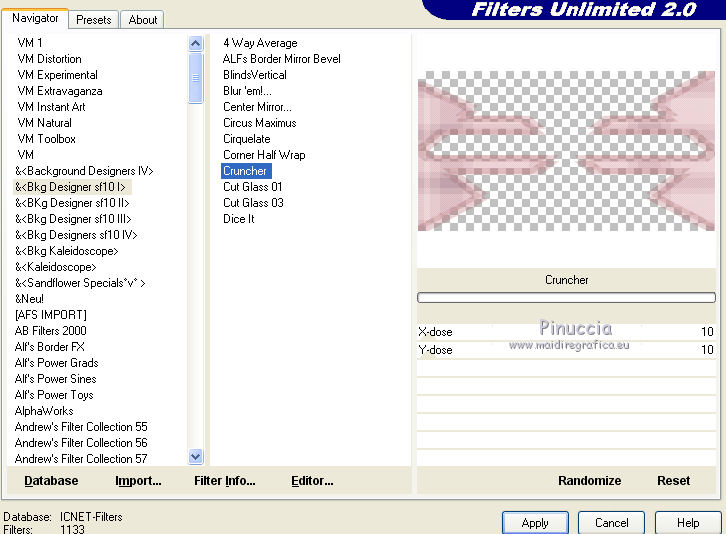This screenshot has width=726, height=534.
Task: Open the Editor... button
Action: (312, 481)
